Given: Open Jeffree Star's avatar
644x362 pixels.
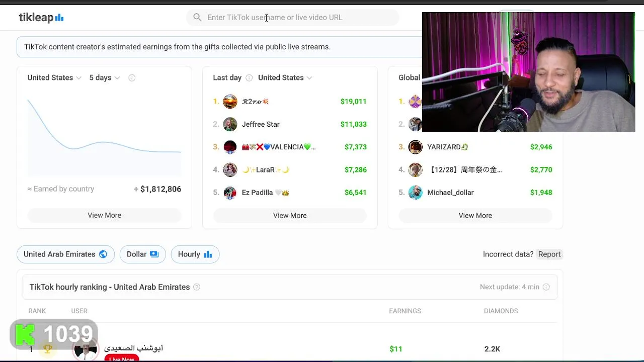Looking at the screenshot, I should [x=230, y=124].
